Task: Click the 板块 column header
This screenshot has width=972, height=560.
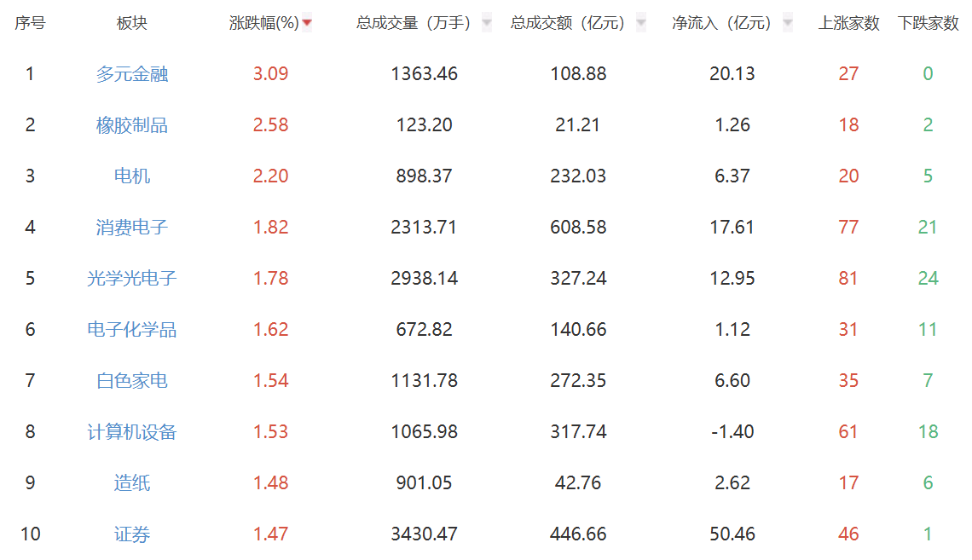Action: click(x=132, y=24)
